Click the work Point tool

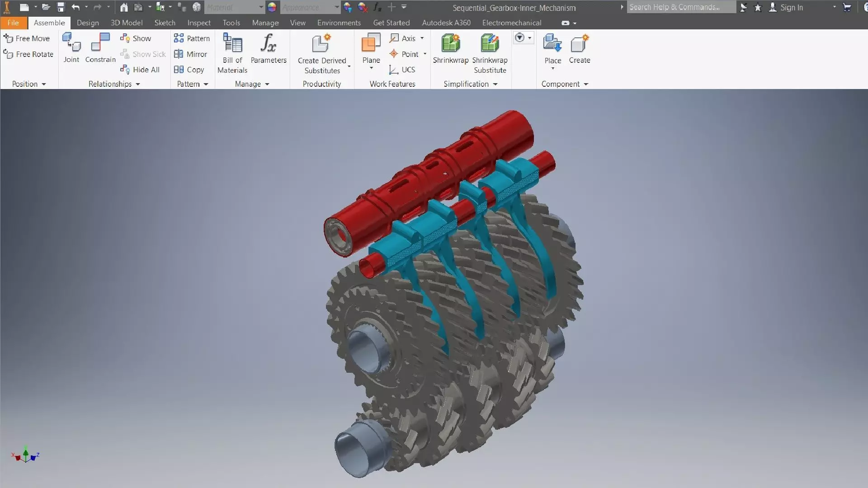tap(404, 54)
